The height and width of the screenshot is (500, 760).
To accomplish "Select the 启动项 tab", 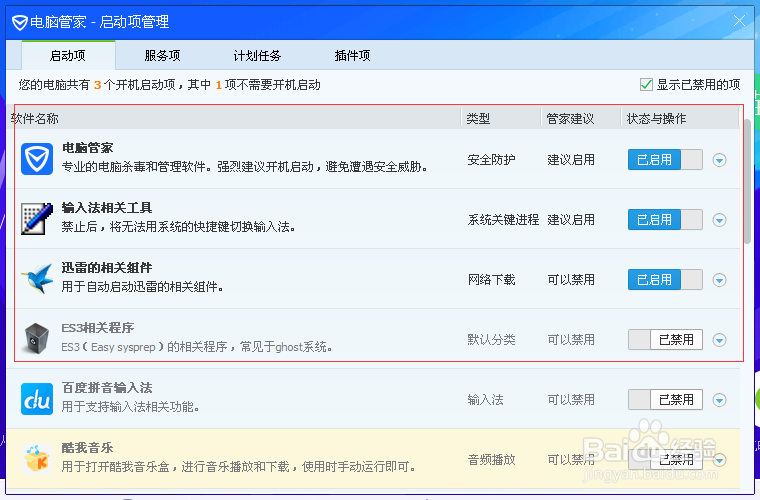I will click(x=68, y=56).
